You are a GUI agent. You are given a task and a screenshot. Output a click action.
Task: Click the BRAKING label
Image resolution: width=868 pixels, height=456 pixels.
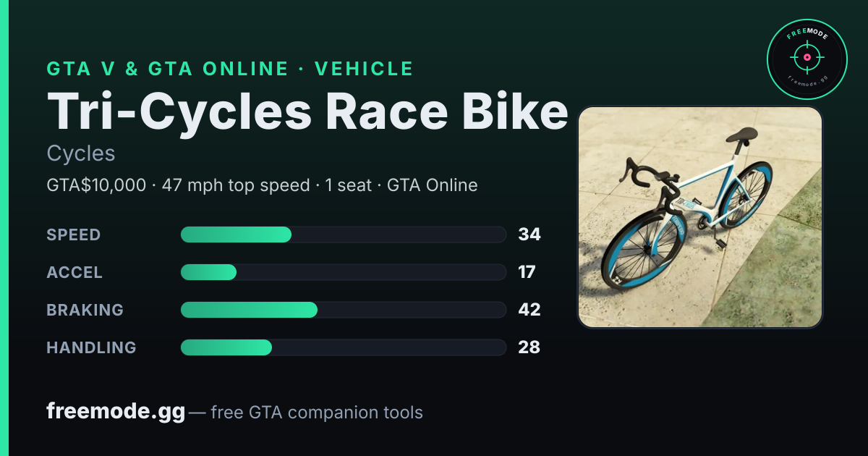(85, 310)
